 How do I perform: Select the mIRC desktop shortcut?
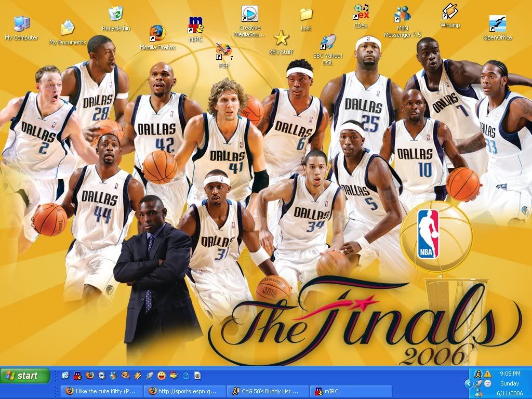195,29
